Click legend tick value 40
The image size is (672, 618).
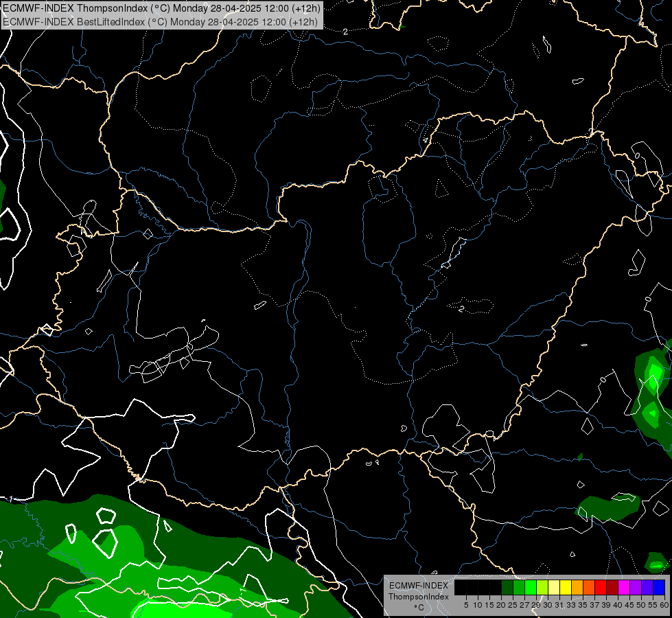coord(618,605)
